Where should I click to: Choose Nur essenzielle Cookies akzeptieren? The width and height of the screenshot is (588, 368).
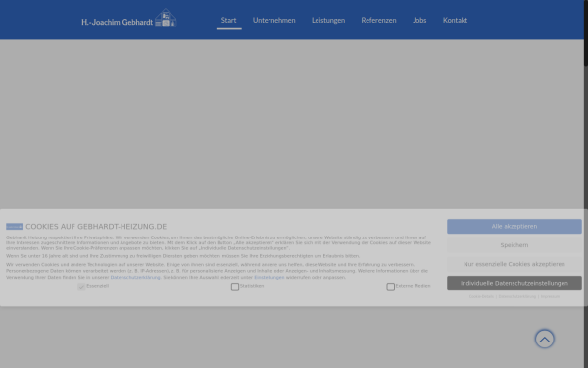(514, 264)
